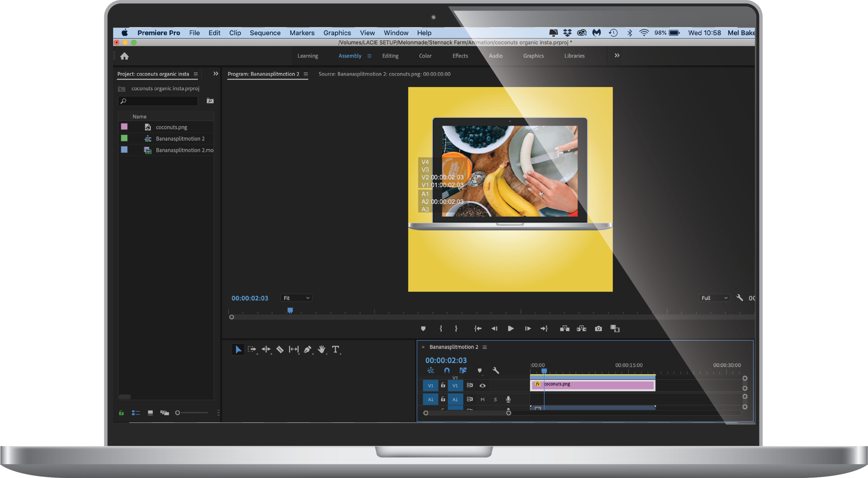The image size is (868, 478).
Task: Toggle V1 sync lock
Action: click(470, 385)
